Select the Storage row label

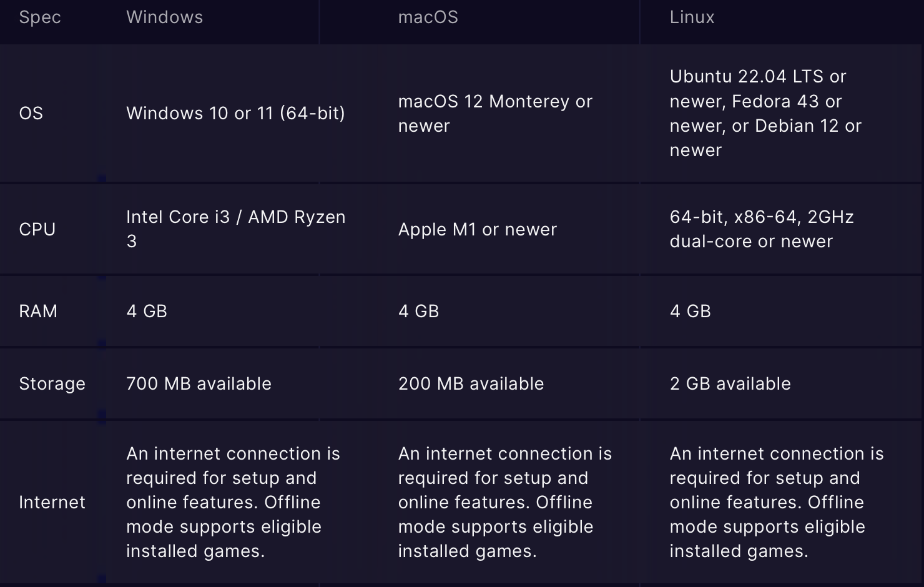52,383
